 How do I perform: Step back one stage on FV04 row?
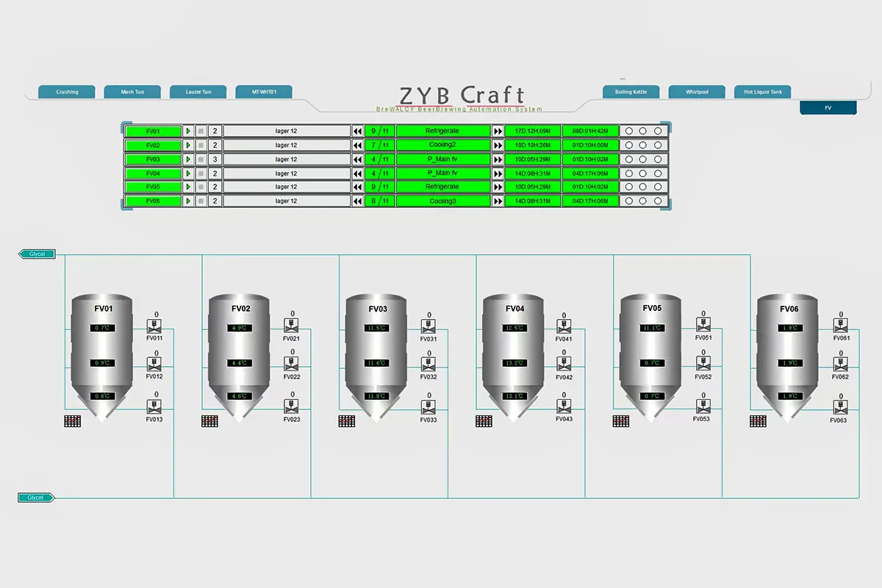[358, 173]
